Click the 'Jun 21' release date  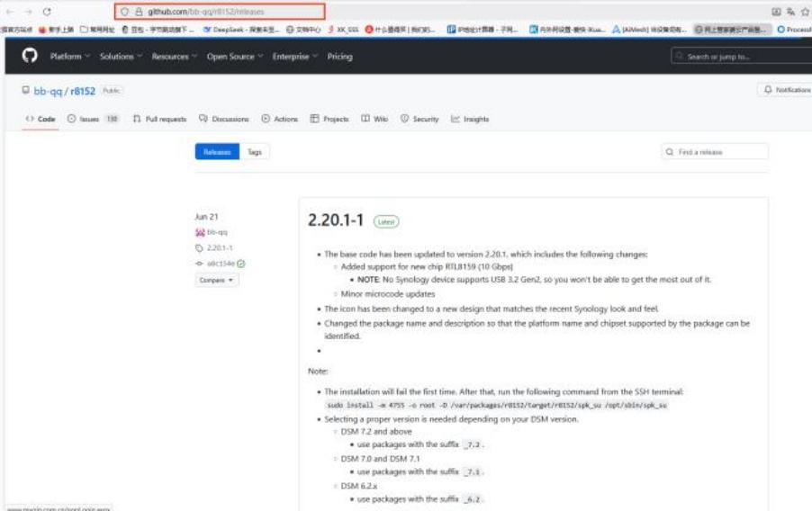click(x=206, y=217)
